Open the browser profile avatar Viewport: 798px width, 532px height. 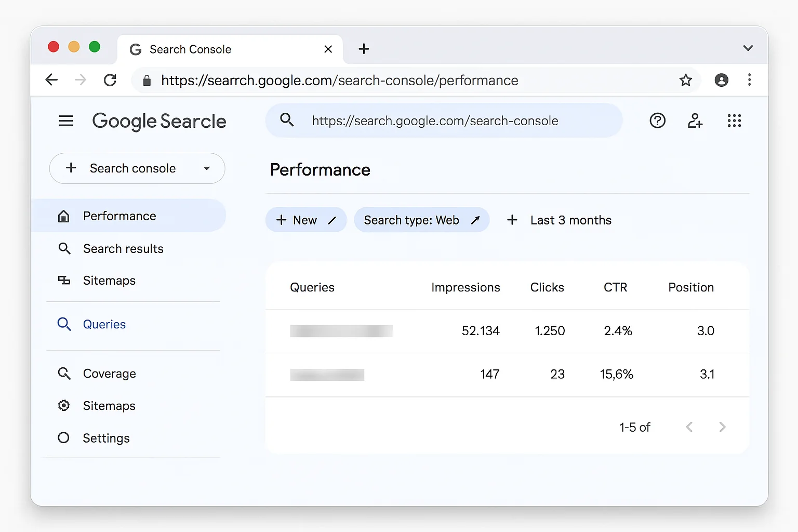[721, 80]
